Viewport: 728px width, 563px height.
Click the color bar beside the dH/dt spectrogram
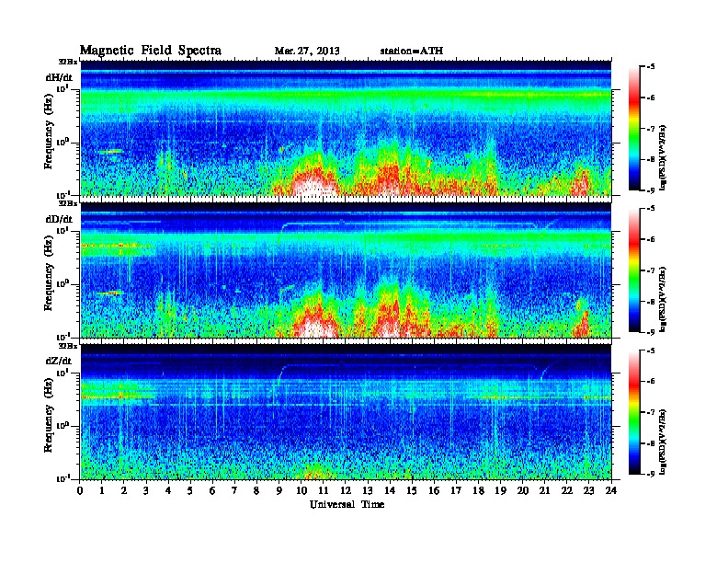point(634,128)
